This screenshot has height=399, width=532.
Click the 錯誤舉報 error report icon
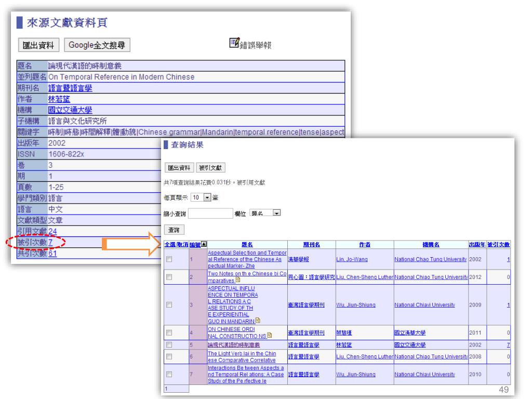pyautogui.click(x=234, y=43)
